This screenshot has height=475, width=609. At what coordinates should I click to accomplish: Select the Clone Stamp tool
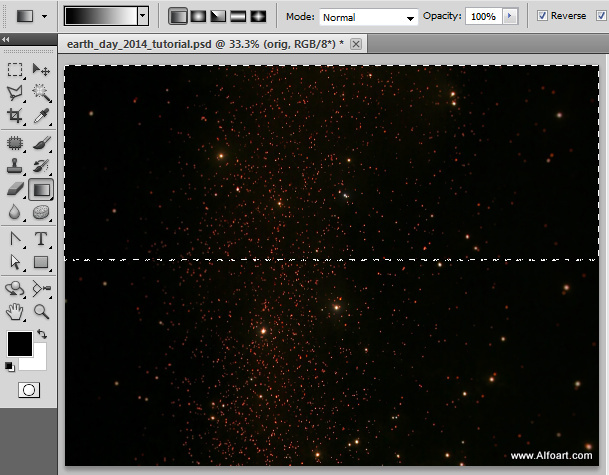(x=15, y=166)
